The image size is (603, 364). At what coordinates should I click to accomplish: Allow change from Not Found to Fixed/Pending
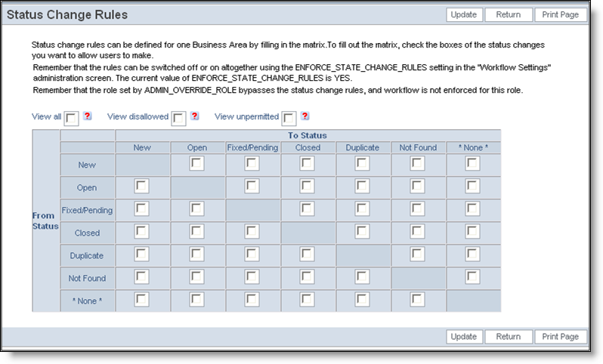(252, 276)
